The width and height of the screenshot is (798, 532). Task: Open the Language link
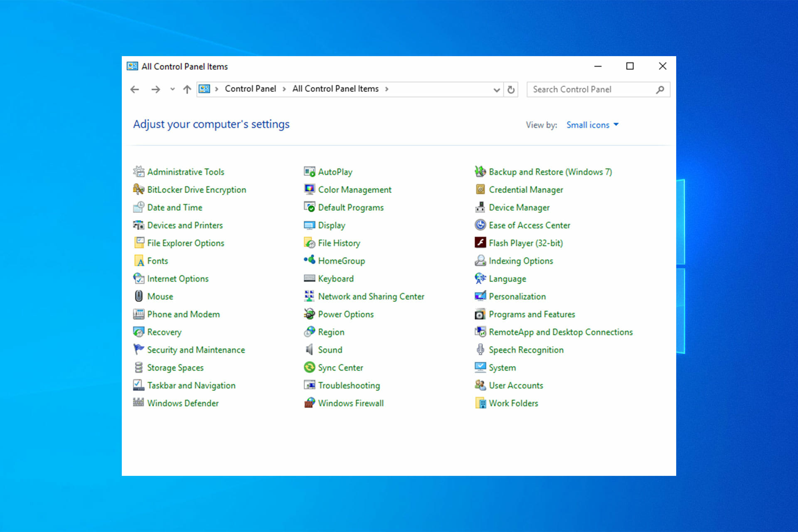pos(507,279)
